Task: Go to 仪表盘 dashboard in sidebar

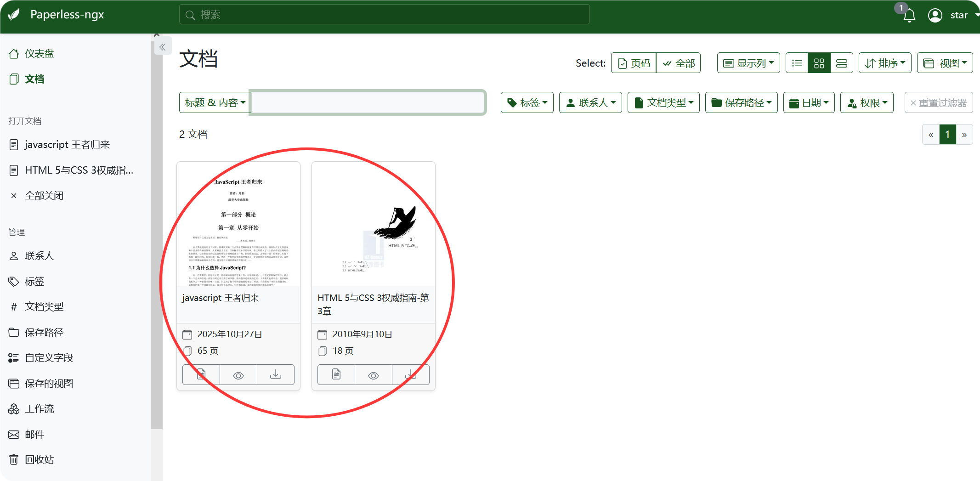Action: [39, 54]
